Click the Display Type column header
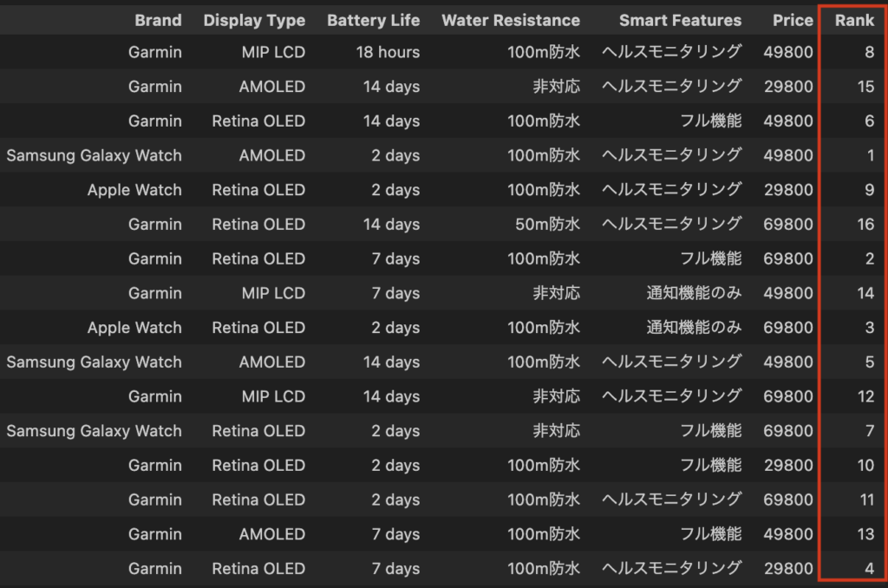888x588 pixels. pyautogui.click(x=254, y=21)
